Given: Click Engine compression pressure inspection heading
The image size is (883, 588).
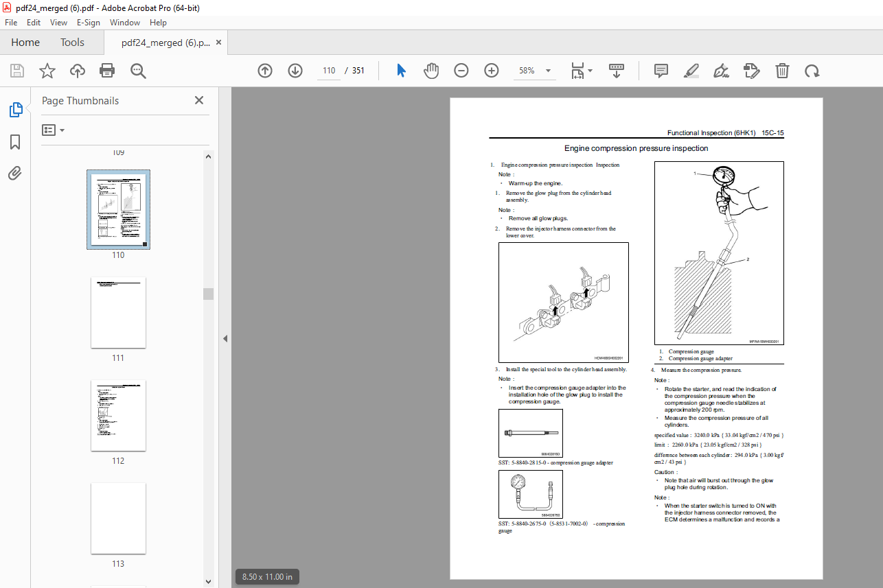Looking at the screenshot, I should pyautogui.click(x=637, y=148).
